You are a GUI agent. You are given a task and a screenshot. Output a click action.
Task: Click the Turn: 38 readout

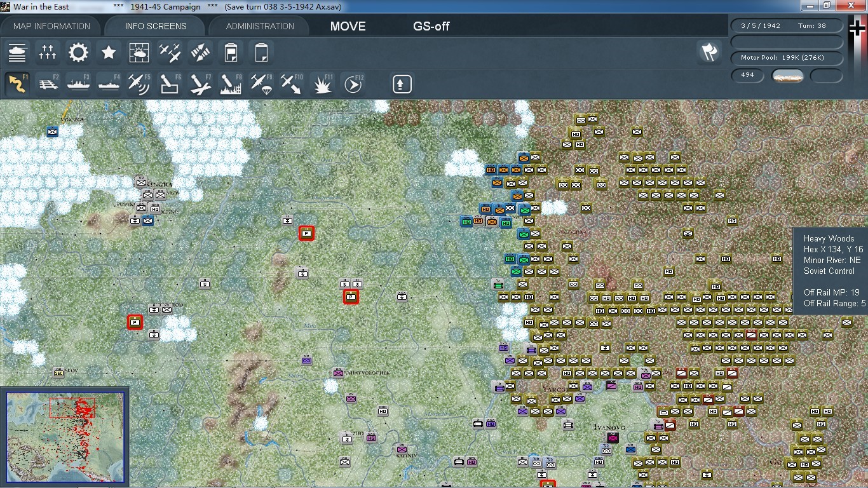tap(812, 26)
